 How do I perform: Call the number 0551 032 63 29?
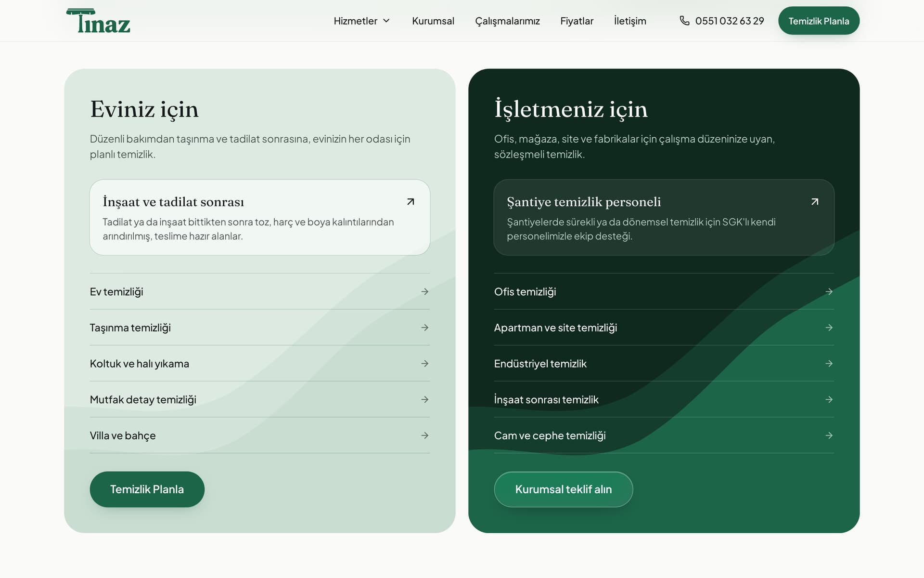point(730,21)
